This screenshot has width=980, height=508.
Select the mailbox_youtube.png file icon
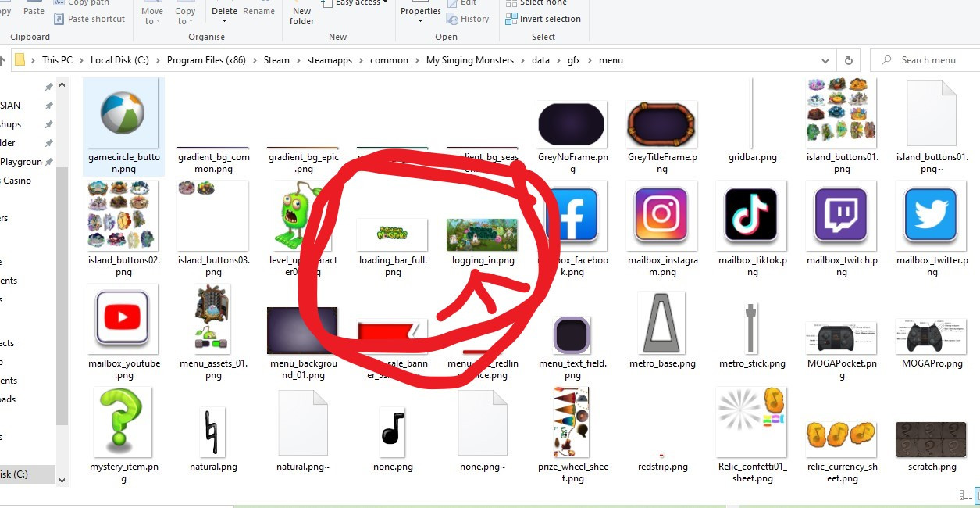click(123, 317)
